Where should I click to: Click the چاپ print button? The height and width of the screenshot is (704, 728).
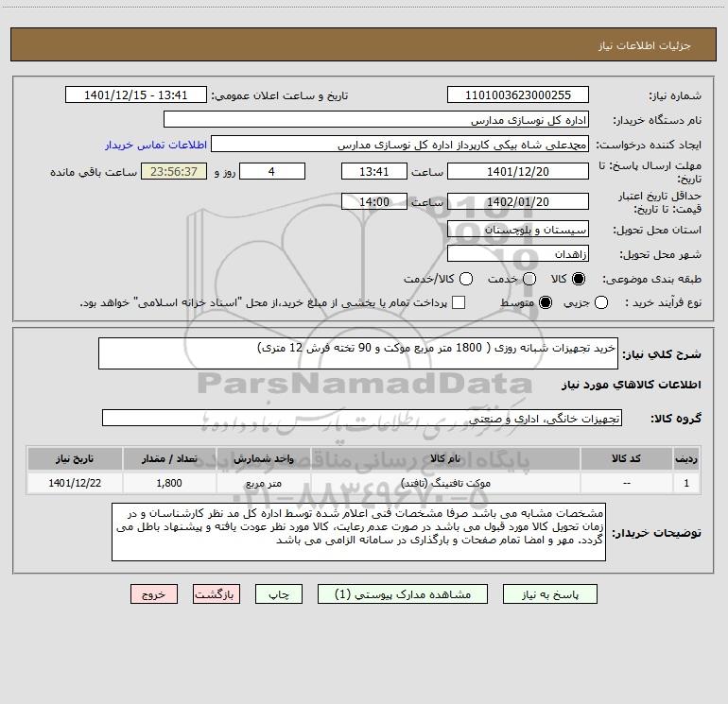[279, 594]
